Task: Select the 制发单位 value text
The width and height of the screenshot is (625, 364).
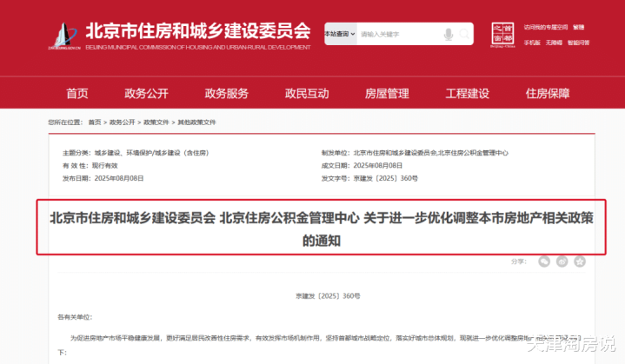Action: (x=431, y=153)
